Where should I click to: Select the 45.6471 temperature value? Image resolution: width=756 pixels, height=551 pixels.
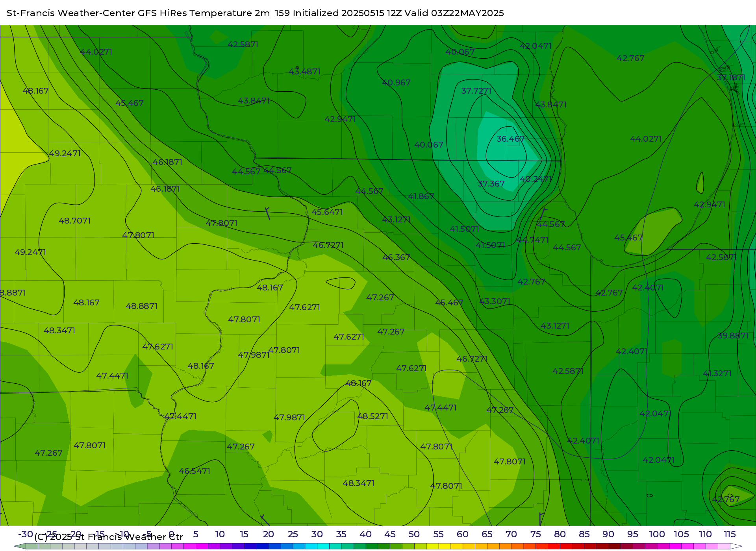(327, 212)
